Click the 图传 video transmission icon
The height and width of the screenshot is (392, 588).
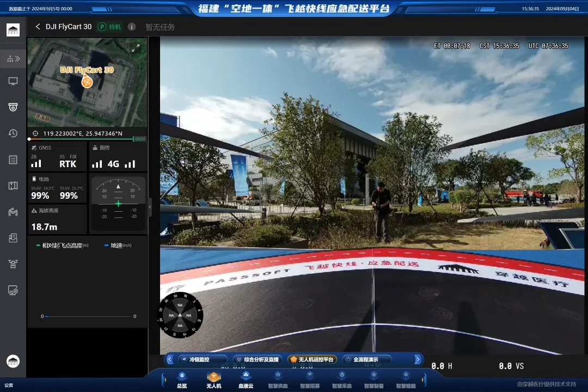[95, 148]
